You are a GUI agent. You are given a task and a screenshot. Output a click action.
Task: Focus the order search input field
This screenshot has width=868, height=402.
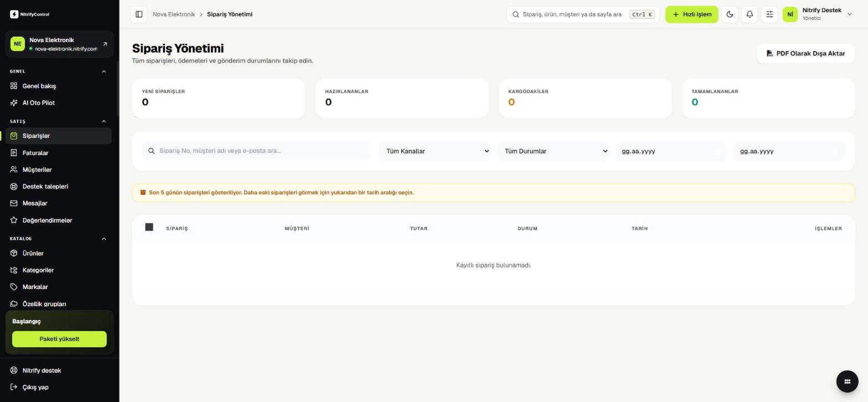(257, 151)
